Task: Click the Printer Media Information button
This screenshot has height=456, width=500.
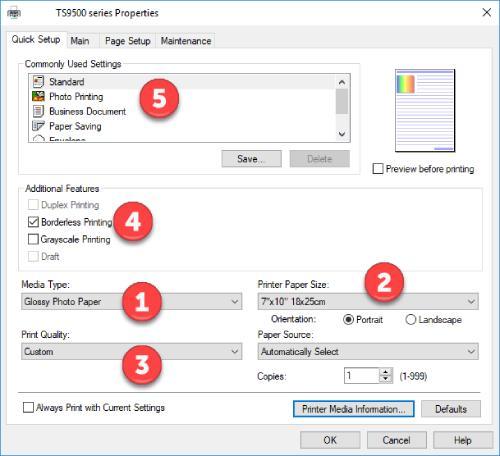Action: 354,409
